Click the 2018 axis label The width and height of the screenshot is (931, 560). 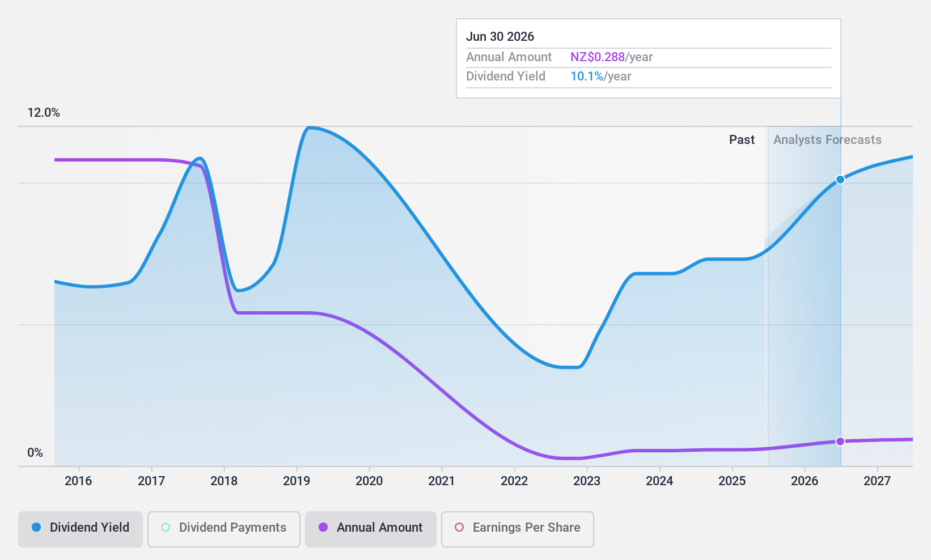point(224,481)
